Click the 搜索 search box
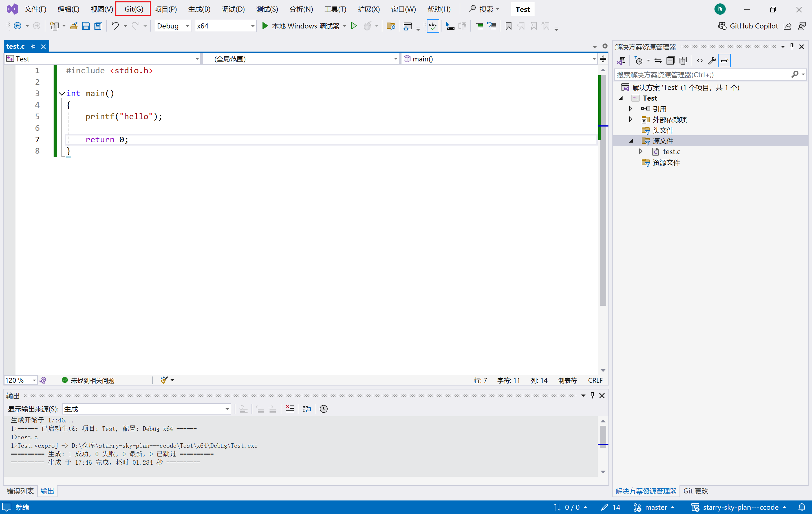Image resolution: width=812 pixels, height=514 pixels. [x=484, y=9]
